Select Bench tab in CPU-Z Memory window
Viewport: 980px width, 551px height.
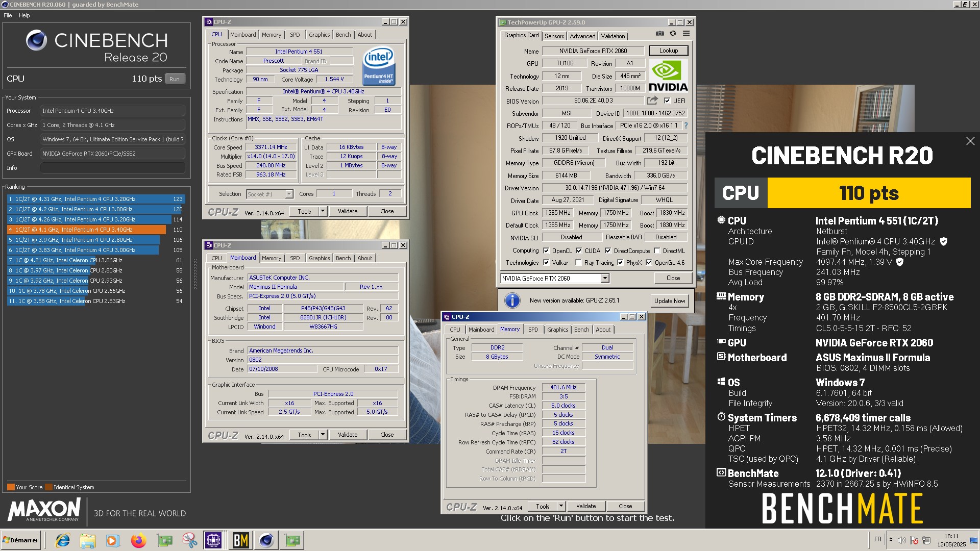pyautogui.click(x=582, y=330)
